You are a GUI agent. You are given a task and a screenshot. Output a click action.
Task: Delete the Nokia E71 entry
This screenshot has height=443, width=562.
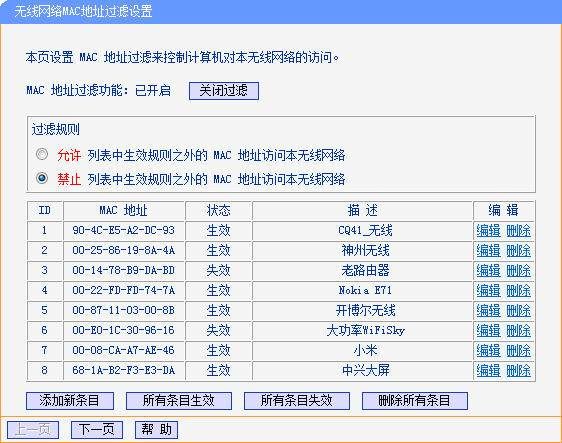518,290
